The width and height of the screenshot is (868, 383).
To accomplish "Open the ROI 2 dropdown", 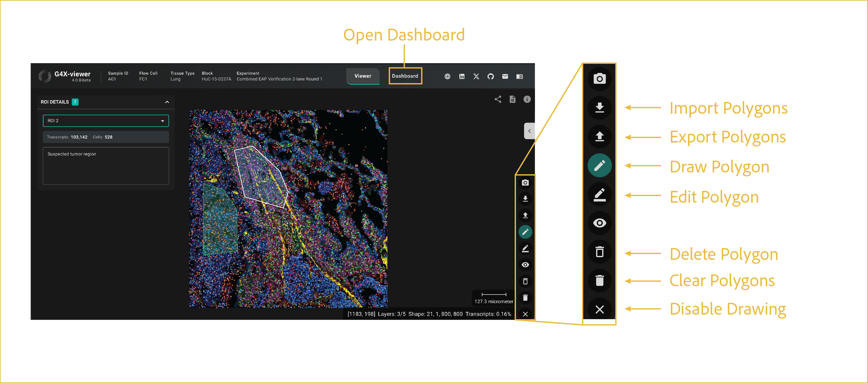I will 106,120.
